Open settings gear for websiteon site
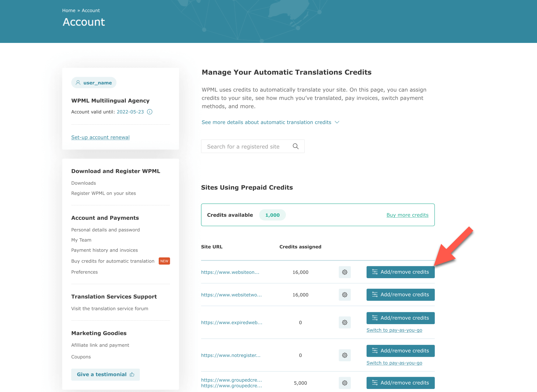Screen dimensions: 537x392 (x=345, y=272)
